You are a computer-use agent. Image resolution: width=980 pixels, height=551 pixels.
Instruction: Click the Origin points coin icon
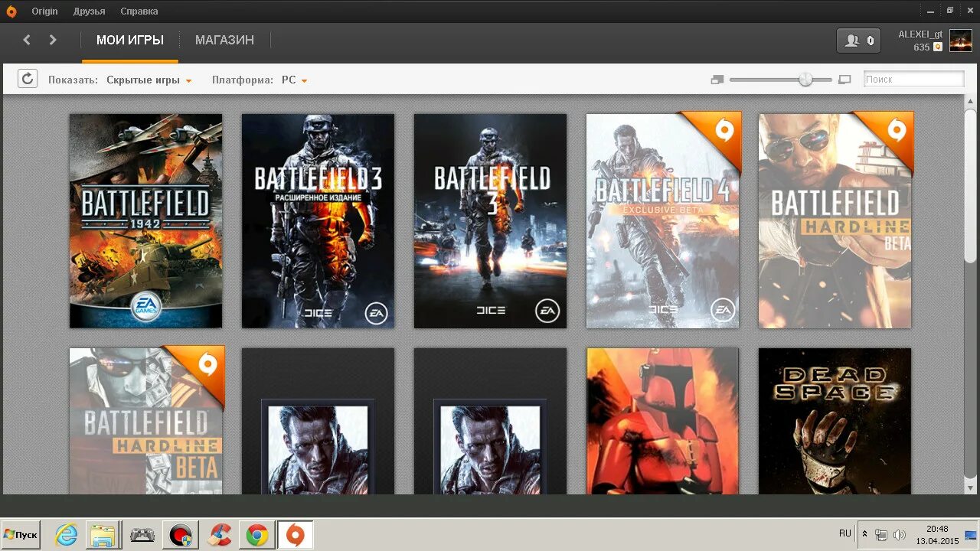[938, 47]
